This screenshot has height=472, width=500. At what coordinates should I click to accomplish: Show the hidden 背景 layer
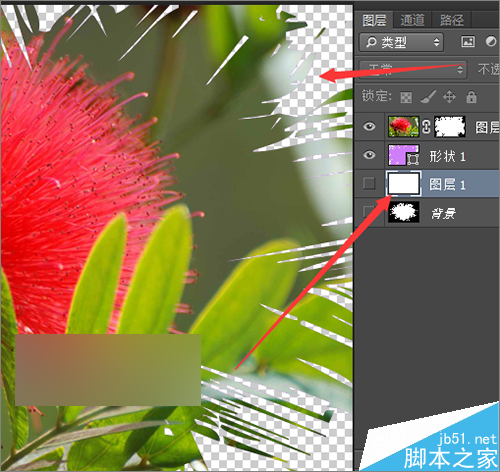point(369,212)
